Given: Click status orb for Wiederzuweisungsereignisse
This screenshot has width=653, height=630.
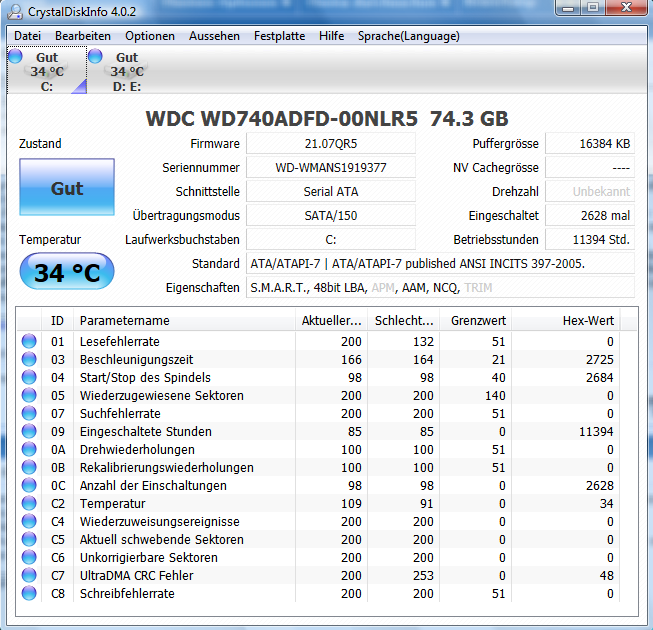Looking at the screenshot, I should tap(29, 521).
